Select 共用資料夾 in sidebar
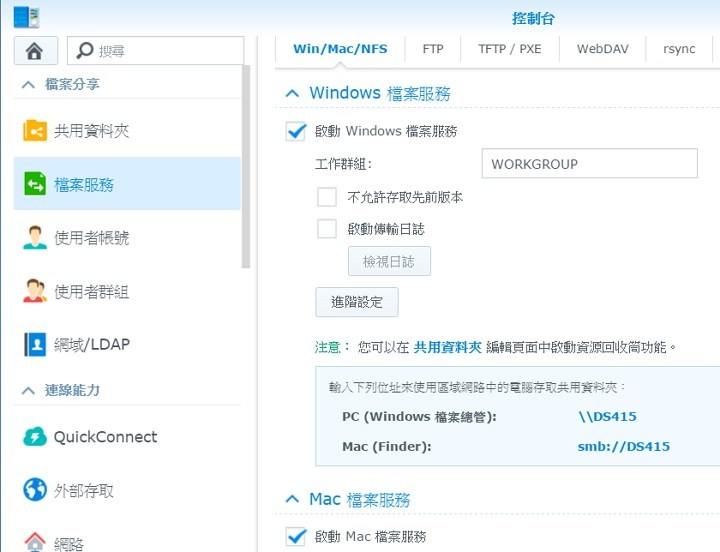The width and height of the screenshot is (720, 552). click(x=127, y=131)
